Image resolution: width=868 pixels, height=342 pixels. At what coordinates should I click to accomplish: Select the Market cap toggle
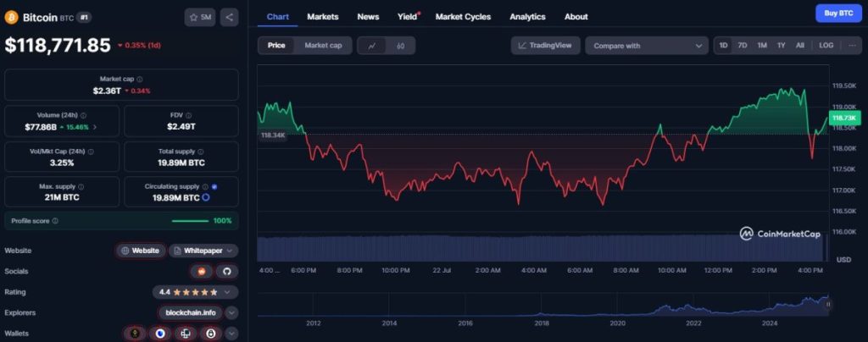coord(323,46)
